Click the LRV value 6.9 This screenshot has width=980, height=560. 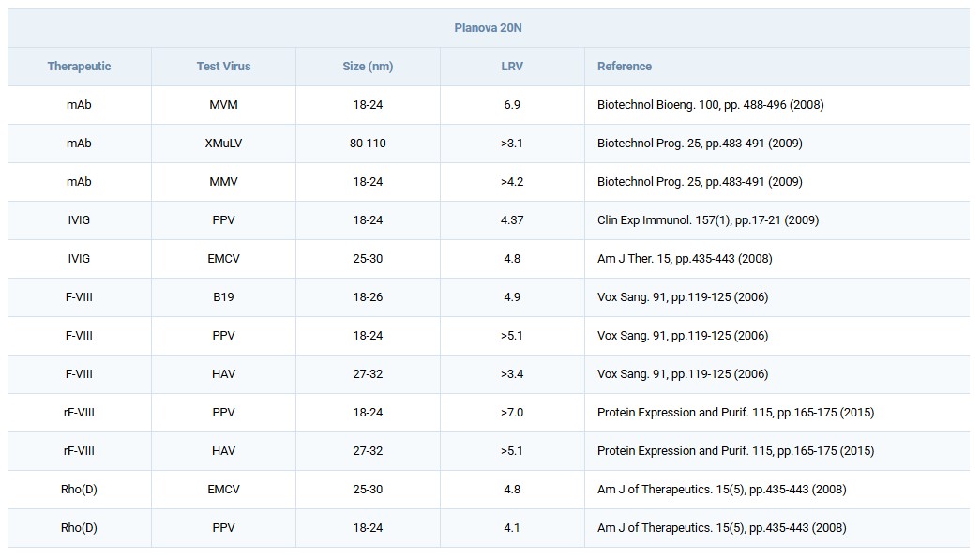[511, 105]
